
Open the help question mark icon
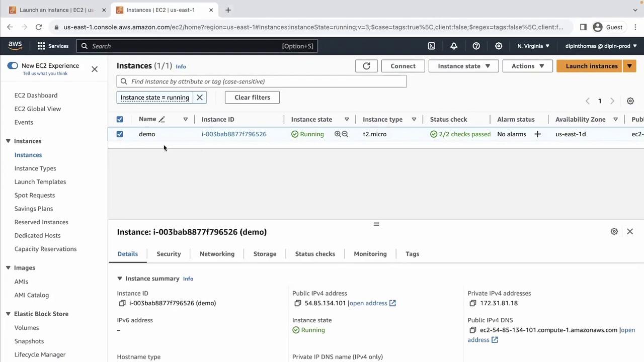[x=476, y=46]
